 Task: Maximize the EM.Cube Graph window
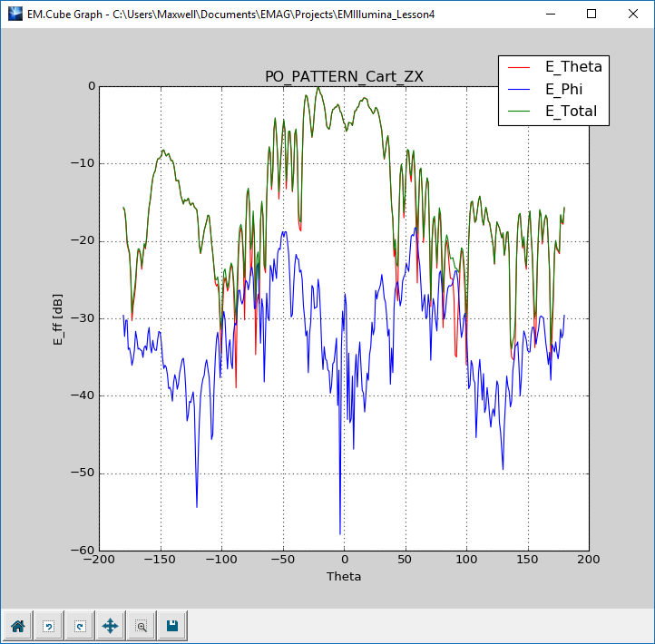(591, 15)
